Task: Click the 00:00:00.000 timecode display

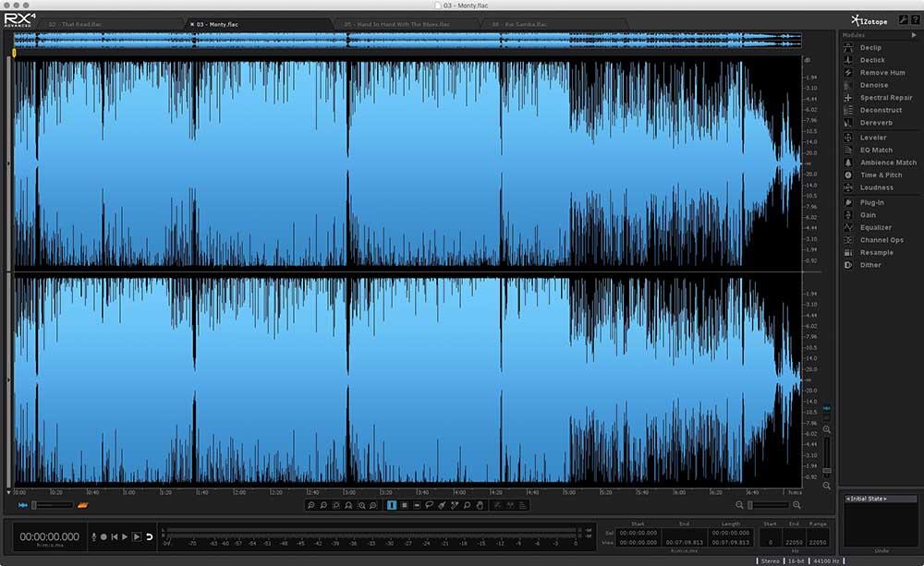Action: (x=50, y=537)
